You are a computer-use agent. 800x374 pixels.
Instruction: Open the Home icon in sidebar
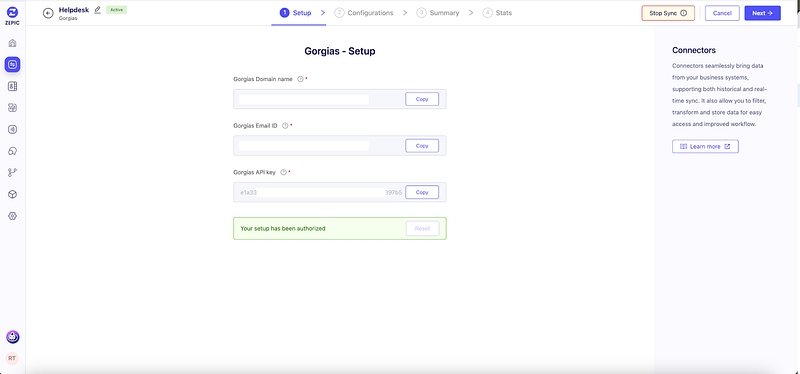point(13,43)
